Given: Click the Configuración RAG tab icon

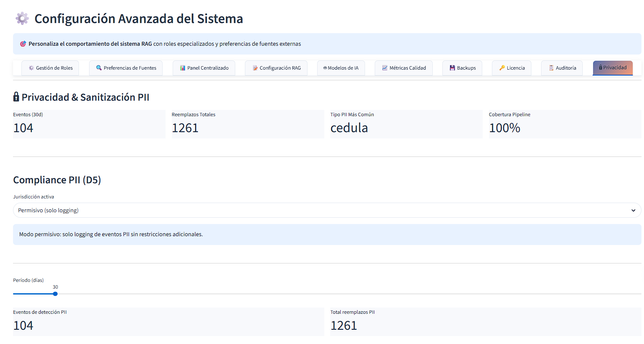Looking at the screenshot, I should (255, 68).
